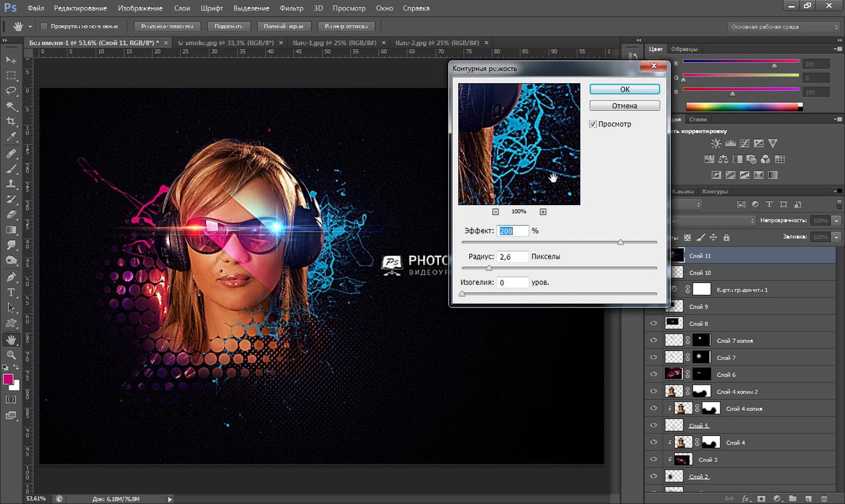Select the Rectangular Marquee tool
This screenshot has height=504, width=845.
[x=11, y=75]
